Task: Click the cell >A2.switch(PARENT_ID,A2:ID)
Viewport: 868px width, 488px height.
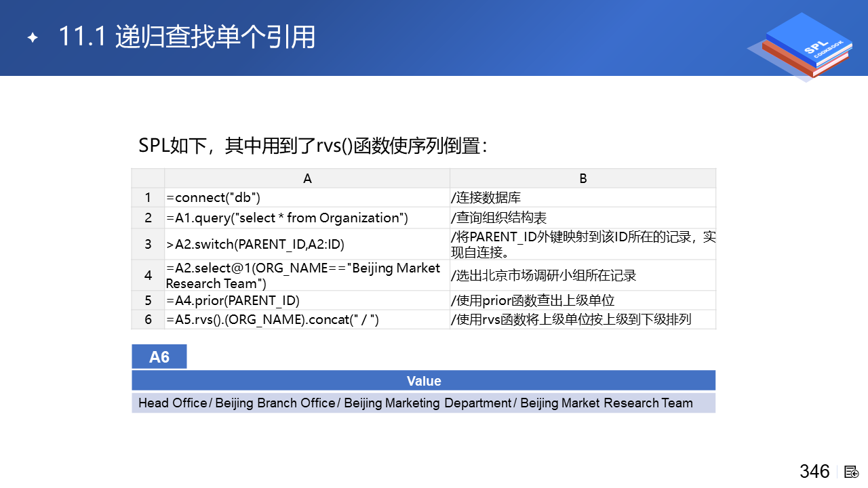Action: click(307, 244)
